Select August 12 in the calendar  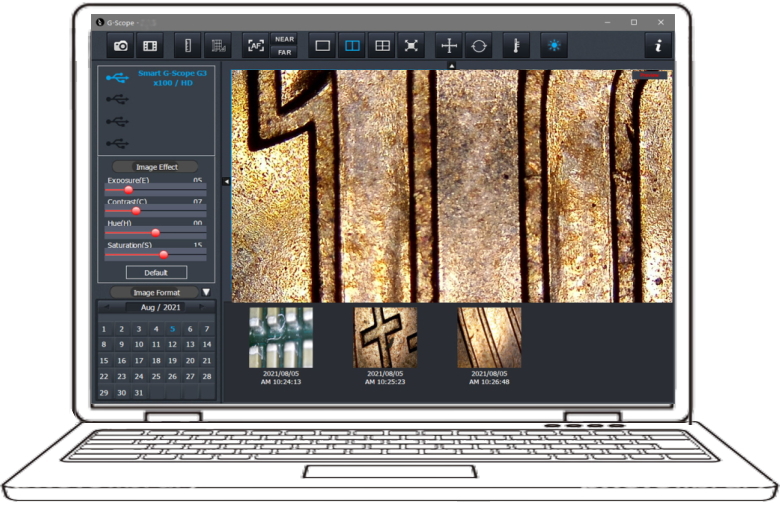tap(172, 344)
